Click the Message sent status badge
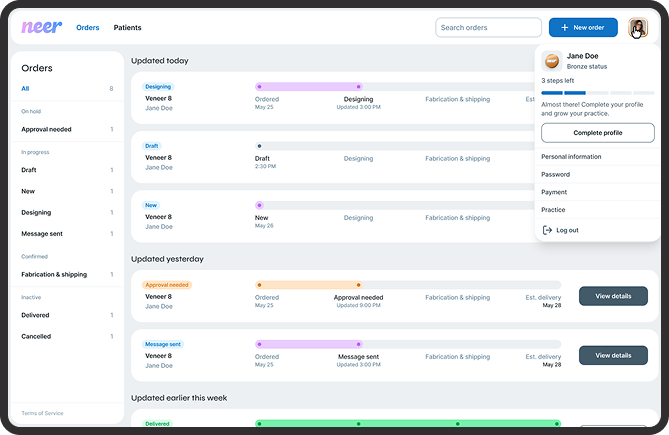 (x=163, y=344)
